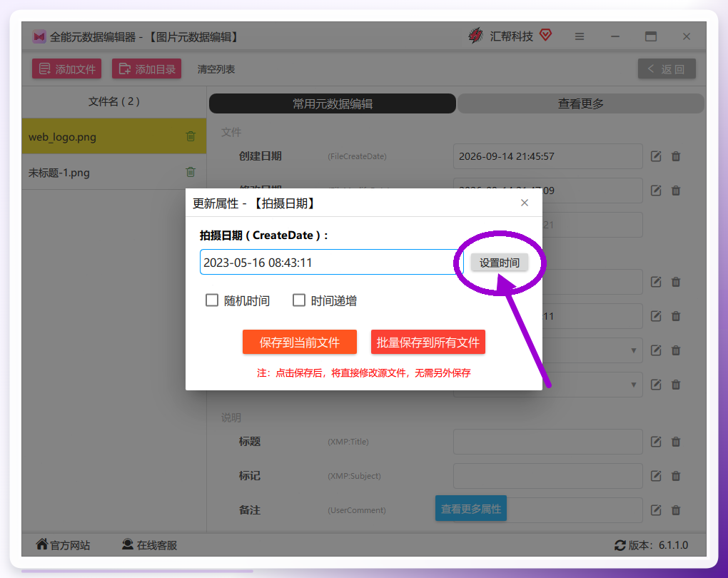Open the 官方网站 link
The image size is (728, 578).
(63, 544)
